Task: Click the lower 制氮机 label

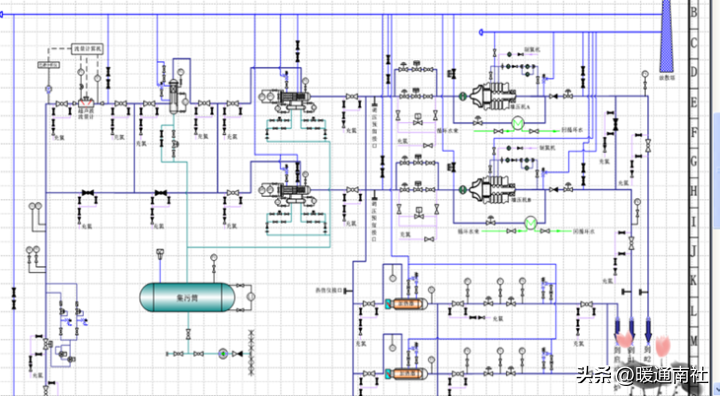Action: click(x=547, y=148)
